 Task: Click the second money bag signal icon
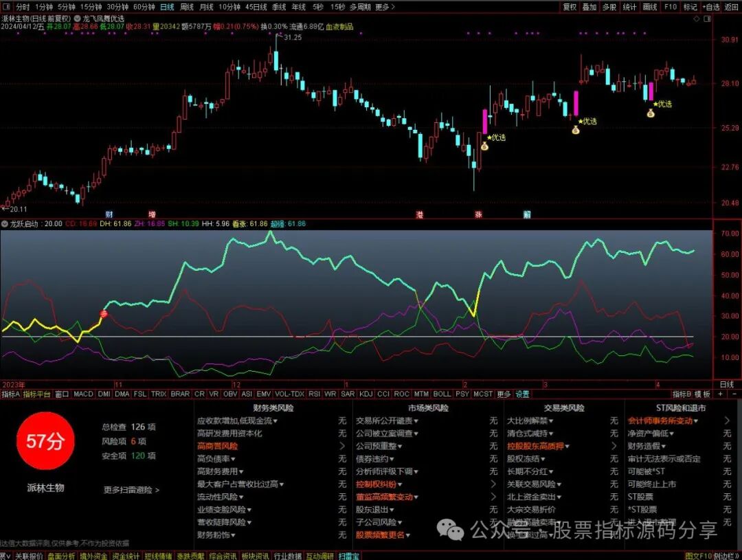click(x=576, y=130)
